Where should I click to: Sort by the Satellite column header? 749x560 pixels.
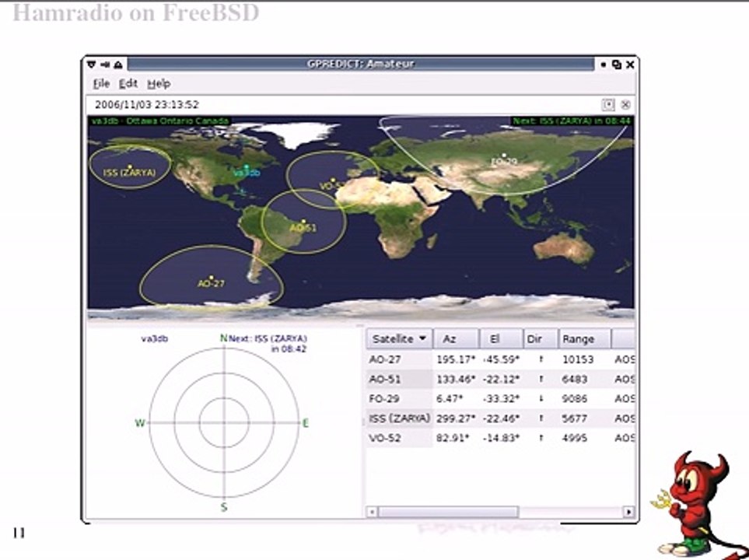(399, 339)
